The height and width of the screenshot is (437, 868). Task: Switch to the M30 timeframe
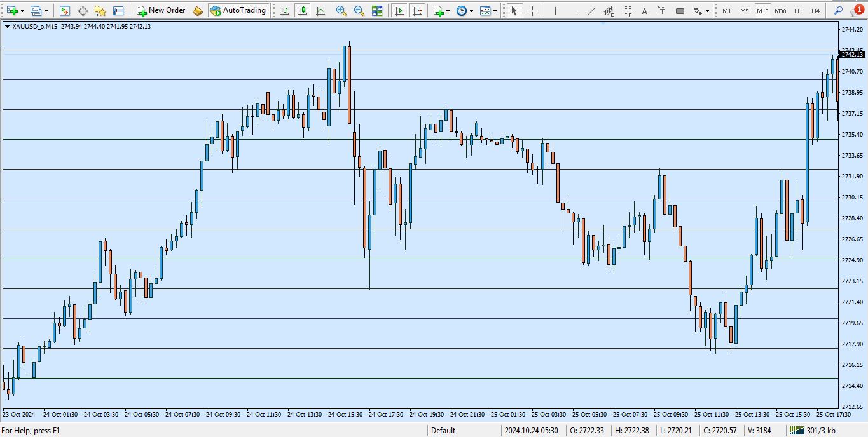click(x=780, y=11)
